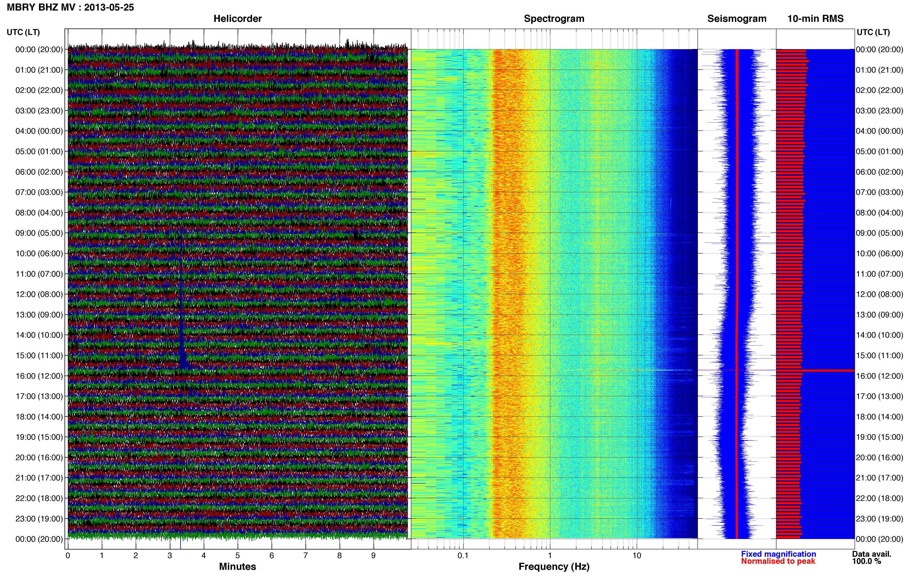Screen dimensions: 924x578
Task: Click the left '16:00 (12:00)' time label
Action: point(39,376)
